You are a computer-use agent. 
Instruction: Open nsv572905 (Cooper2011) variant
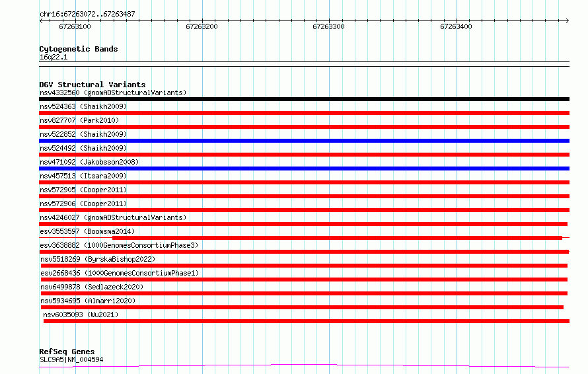point(83,190)
